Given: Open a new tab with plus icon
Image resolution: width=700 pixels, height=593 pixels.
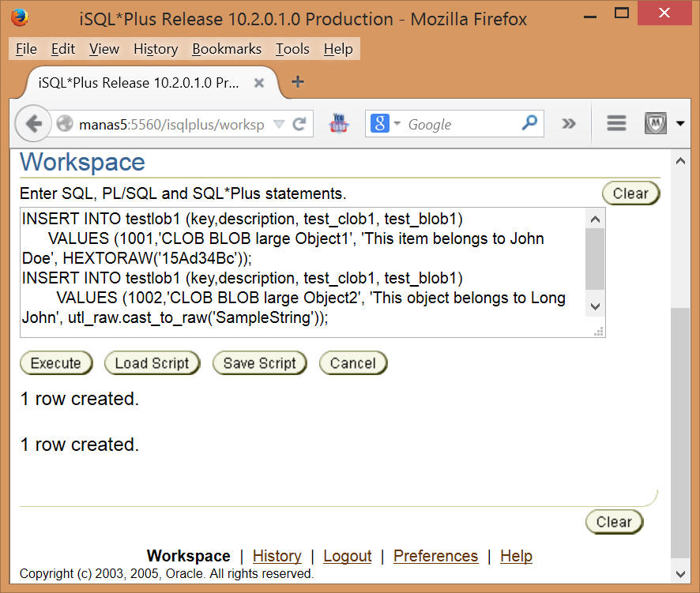Looking at the screenshot, I should 298,82.
